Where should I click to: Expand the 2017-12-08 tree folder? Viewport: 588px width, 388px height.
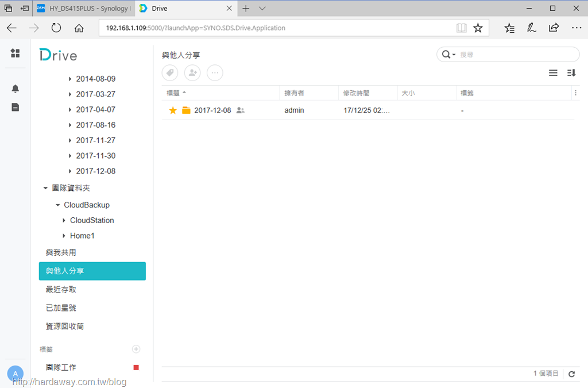tap(69, 171)
